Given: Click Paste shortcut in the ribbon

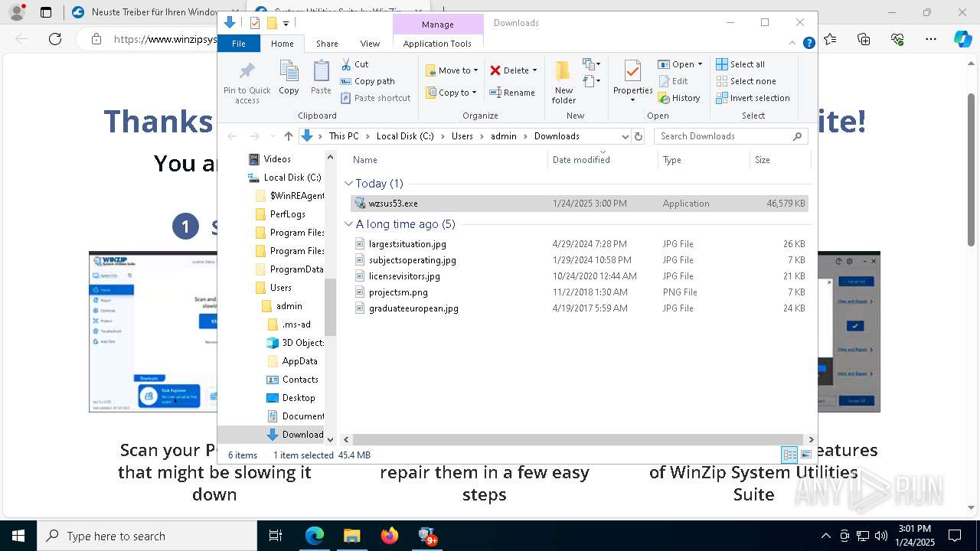Looking at the screenshot, I should (x=375, y=98).
